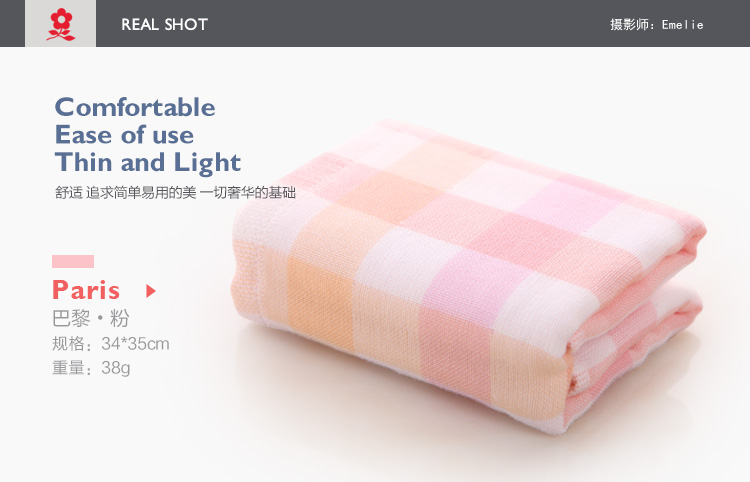Click the Chinese slogan below the headline
The width and height of the screenshot is (750, 482).
(x=175, y=193)
